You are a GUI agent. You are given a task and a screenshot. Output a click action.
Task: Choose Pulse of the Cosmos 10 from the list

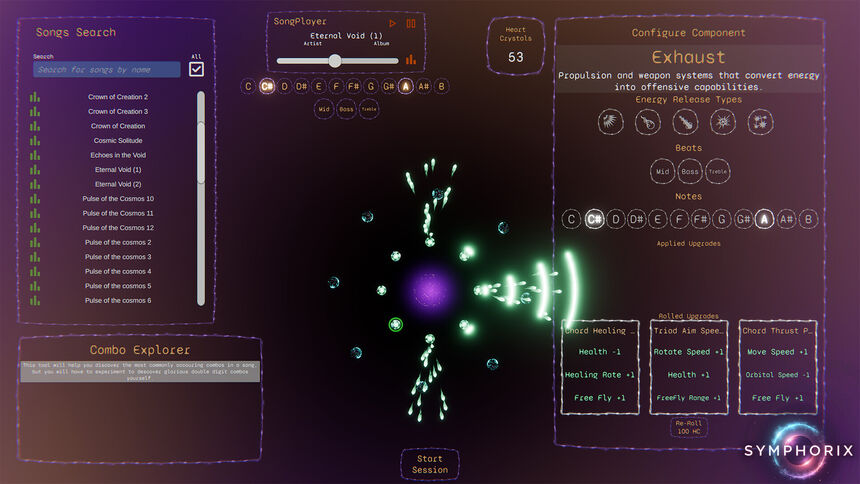click(118, 199)
